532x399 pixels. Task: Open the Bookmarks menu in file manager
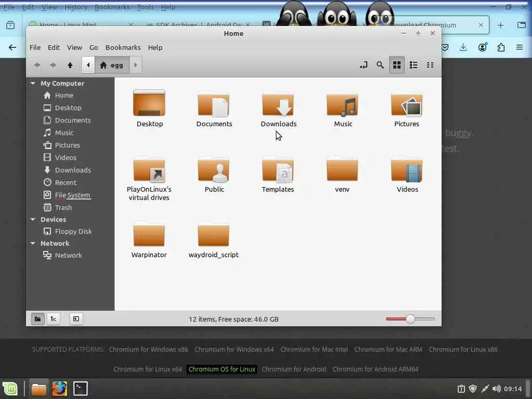coord(123,47)
